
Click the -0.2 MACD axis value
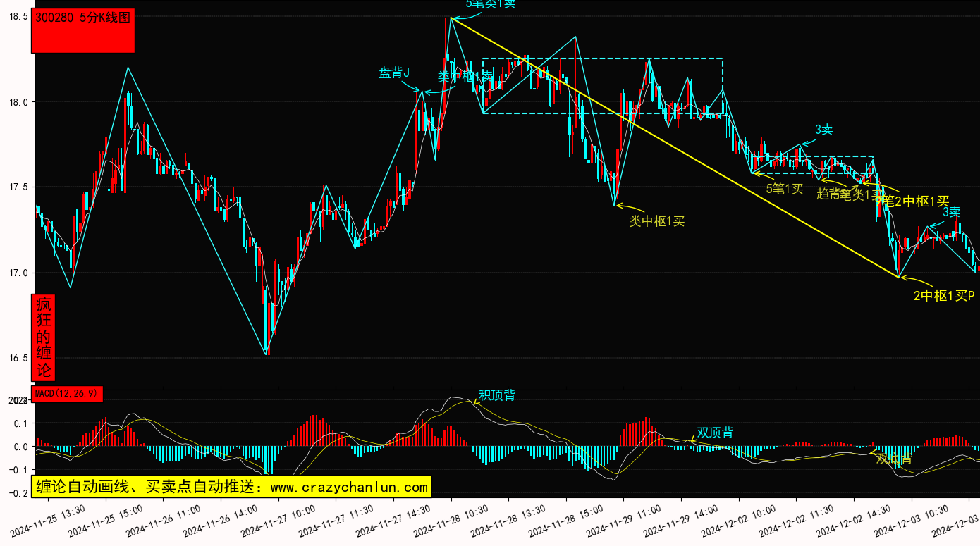pyautogui.click(x=16, y=493)
